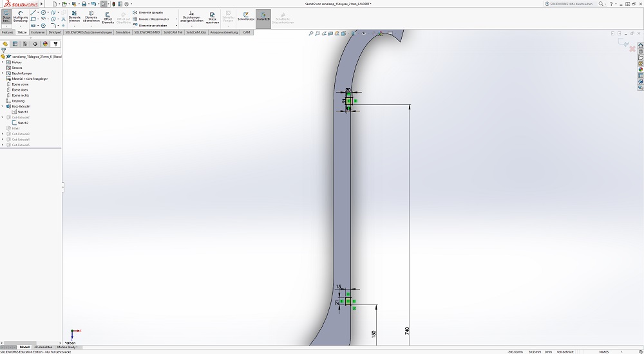Screen dimensions: 644x354
Task: Expand the Beschriftungen tree node
Action: point(3,73)
